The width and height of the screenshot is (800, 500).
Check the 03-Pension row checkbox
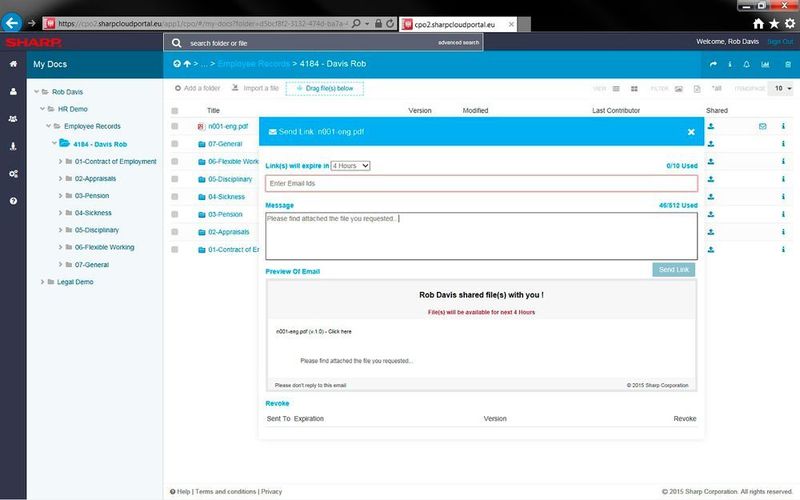coord(174,214)
